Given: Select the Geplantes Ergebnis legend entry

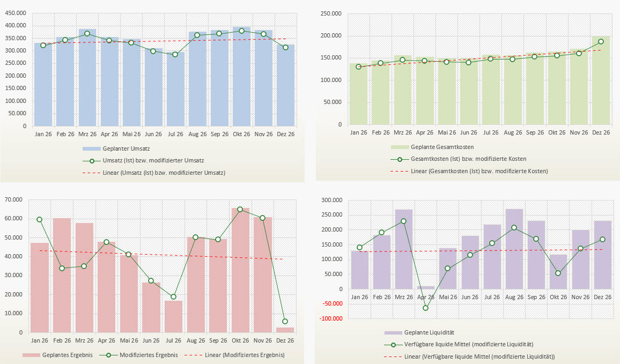Looking at the screenshot, I should point(67,355).
